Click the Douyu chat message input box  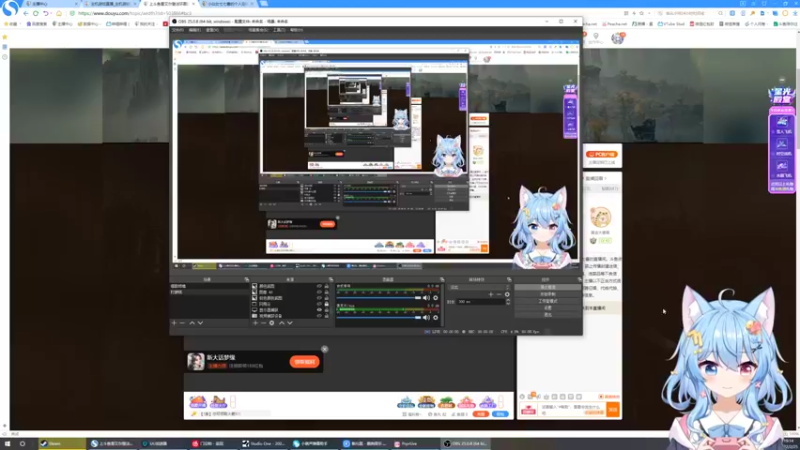[571, 410]
